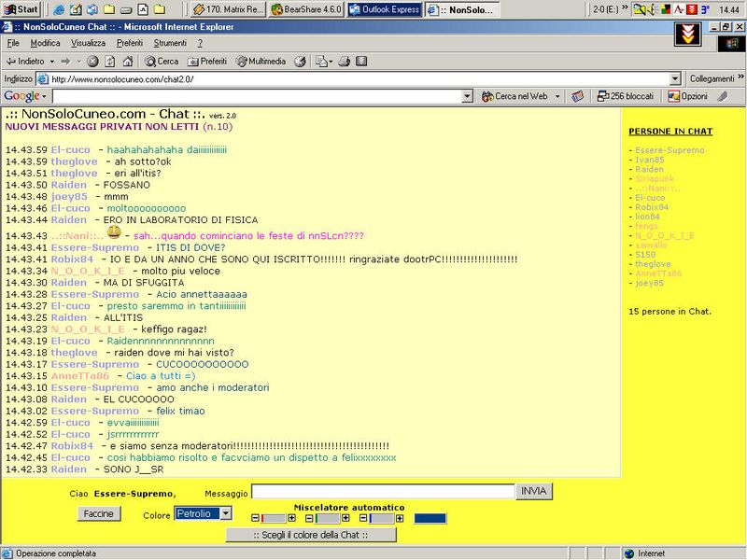Click the Google toolbar Opzioni button
Image resolution: width=747 pixels, height=560 pixels.
pos(687,96)
